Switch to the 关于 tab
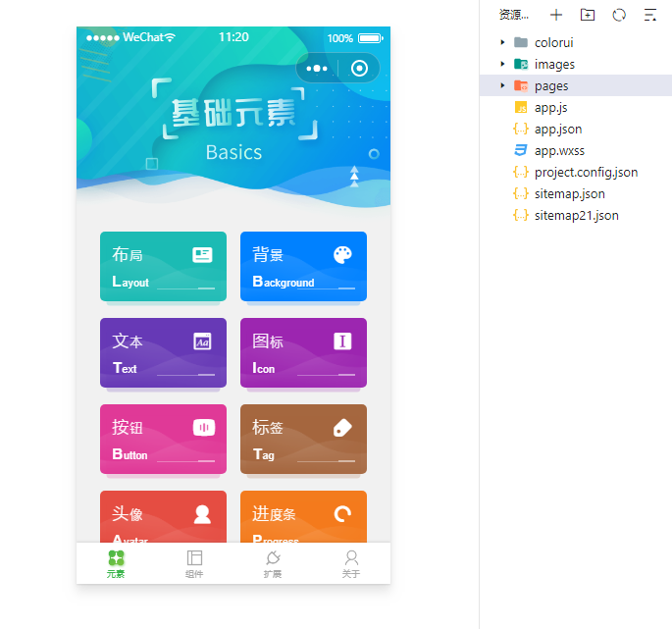672x629 pixels. (x=351, y=564)
